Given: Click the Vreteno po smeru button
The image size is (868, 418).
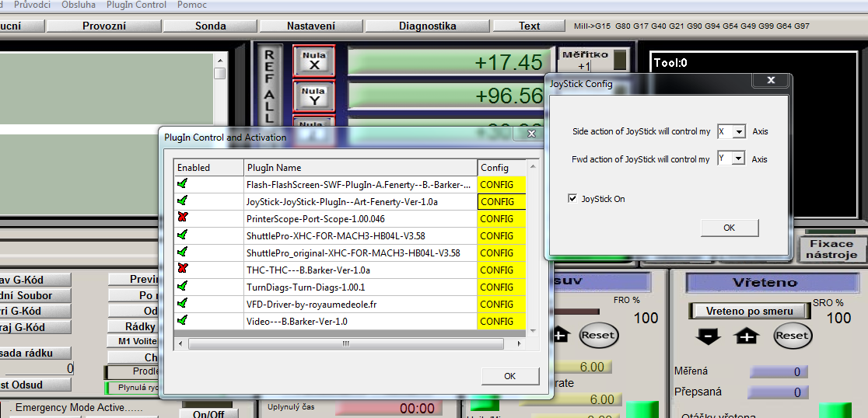Looking at the screenshot, I should (749, 311).
